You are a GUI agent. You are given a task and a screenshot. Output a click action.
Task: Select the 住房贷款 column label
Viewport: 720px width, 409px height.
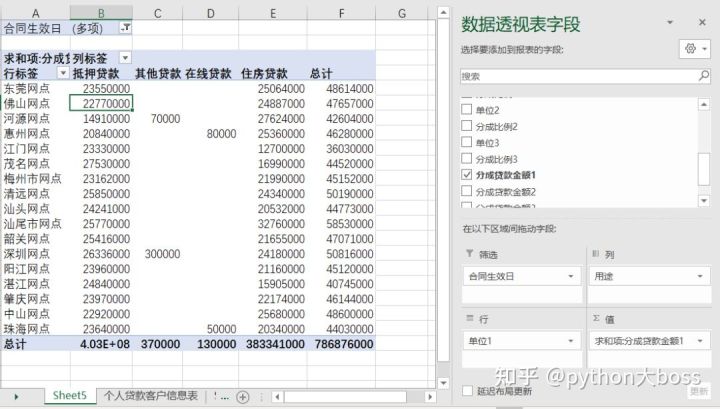[273, 73]
